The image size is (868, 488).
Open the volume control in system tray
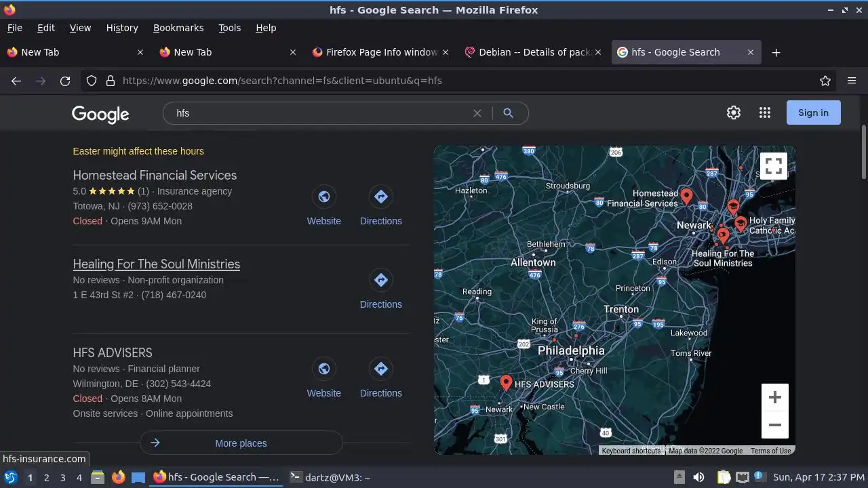[x=698, y=477]
